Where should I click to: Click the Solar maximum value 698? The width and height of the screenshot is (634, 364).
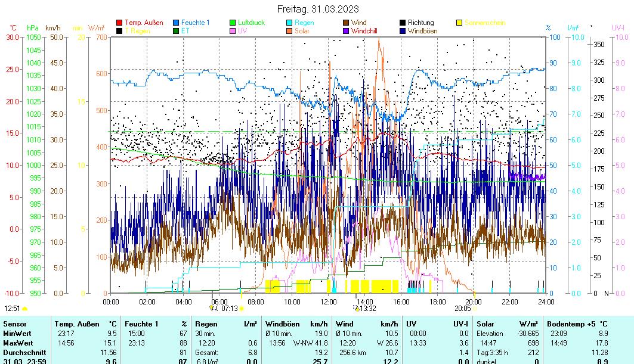click(533, 343)
